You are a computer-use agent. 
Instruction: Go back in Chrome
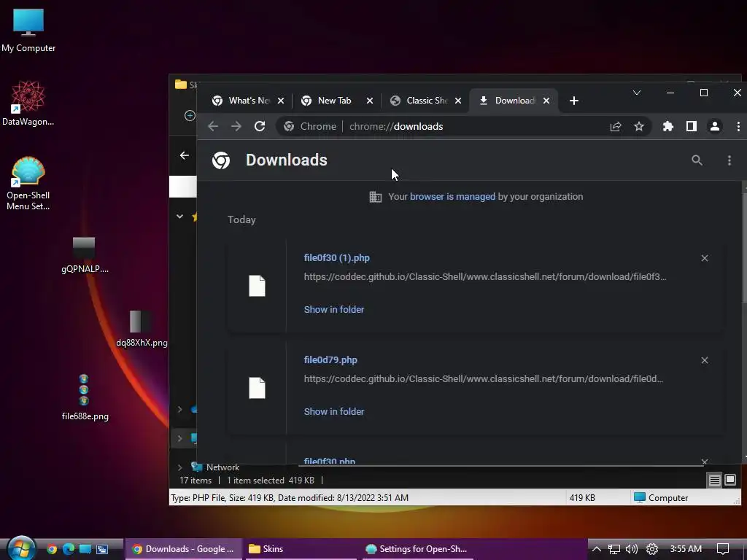213,126
